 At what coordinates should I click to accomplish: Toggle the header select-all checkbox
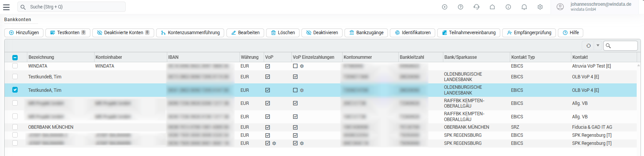[15, 57]
